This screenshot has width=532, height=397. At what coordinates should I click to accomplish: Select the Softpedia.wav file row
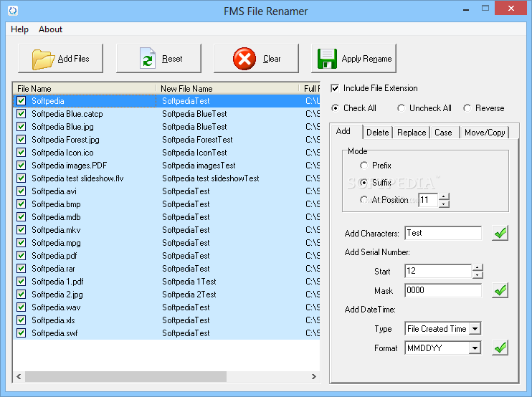pyautogui.click(x=166, y=307)
